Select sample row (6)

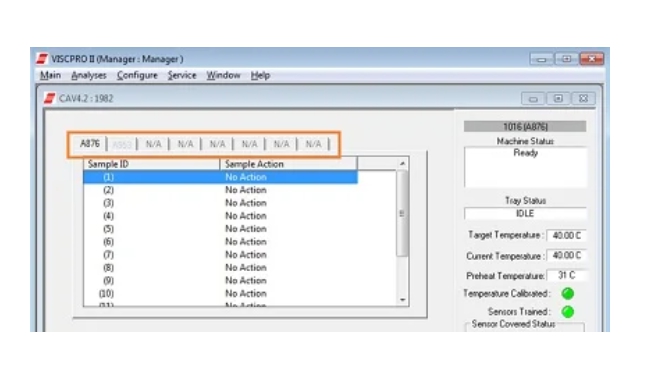[220, 242]
